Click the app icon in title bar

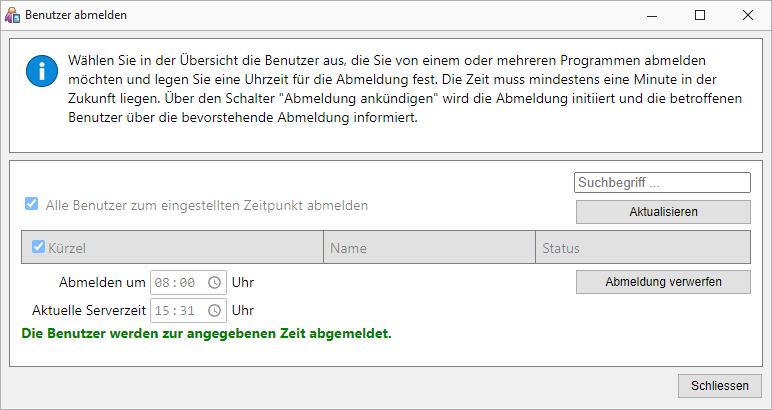12,15
